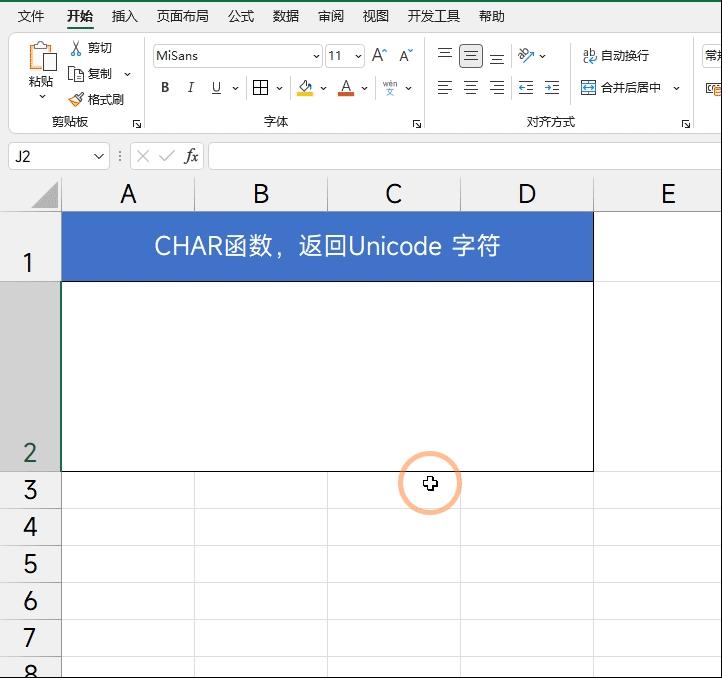722x678 pixels.
Task: Click the formula bar Cancel X icon
Action: [143, 157]
